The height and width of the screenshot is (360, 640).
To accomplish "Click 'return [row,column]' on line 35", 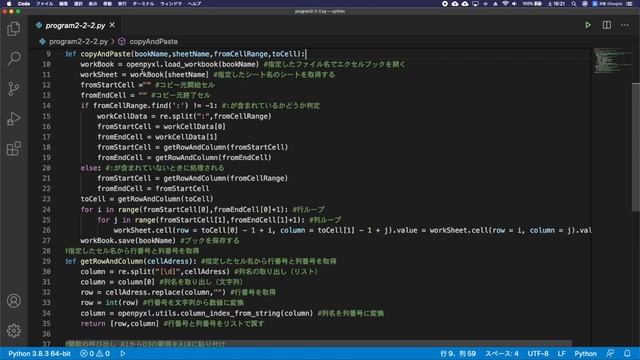I will click(x=120, y=323).
